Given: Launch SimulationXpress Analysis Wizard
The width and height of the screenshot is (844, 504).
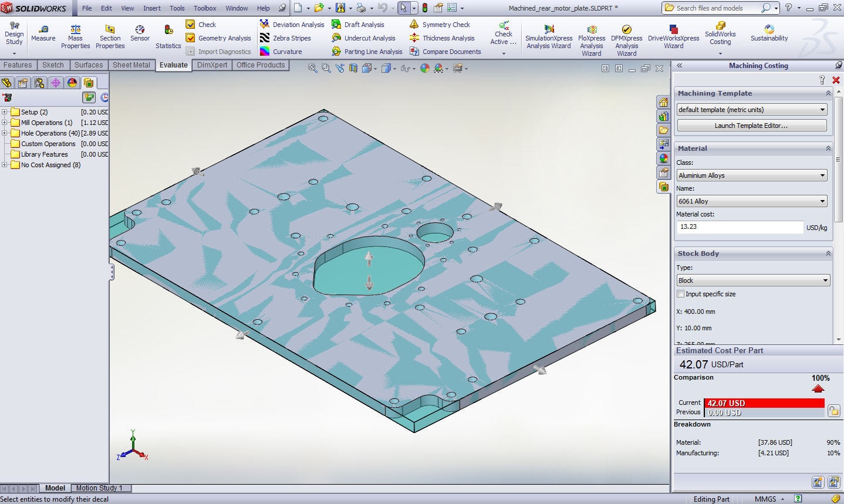Looking at the screenshot, I should tap(549, 29).
